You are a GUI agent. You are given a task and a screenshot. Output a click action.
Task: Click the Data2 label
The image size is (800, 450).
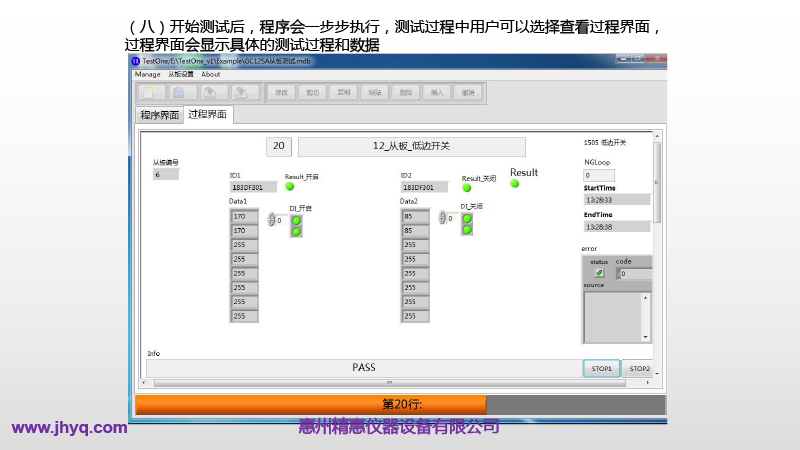pyautogui.click(x=409, y=202)
